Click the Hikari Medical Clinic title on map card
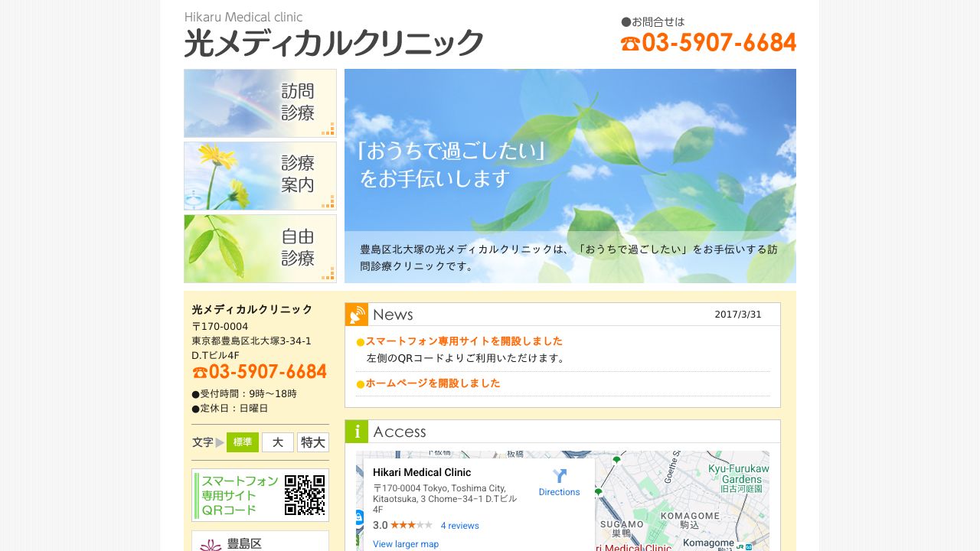The image size is (980, 551). click(422, 472)
